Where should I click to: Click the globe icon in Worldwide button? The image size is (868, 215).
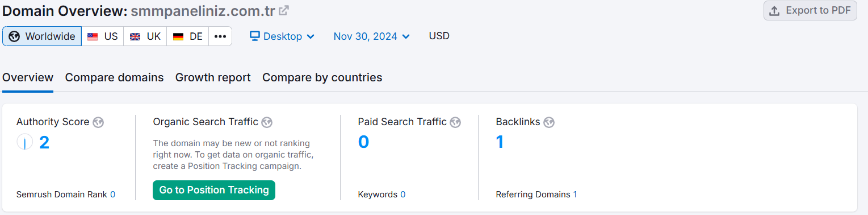(14, 36)
